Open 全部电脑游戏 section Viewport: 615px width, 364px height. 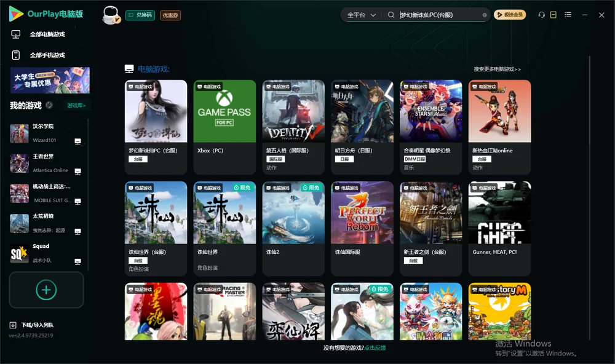click(x=47, y=34)
